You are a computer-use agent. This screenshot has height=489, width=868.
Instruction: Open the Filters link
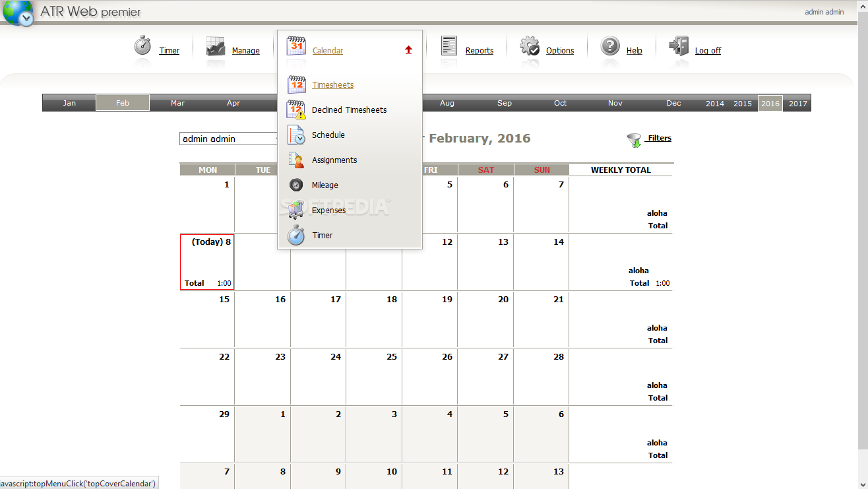[x=660, y=138]
